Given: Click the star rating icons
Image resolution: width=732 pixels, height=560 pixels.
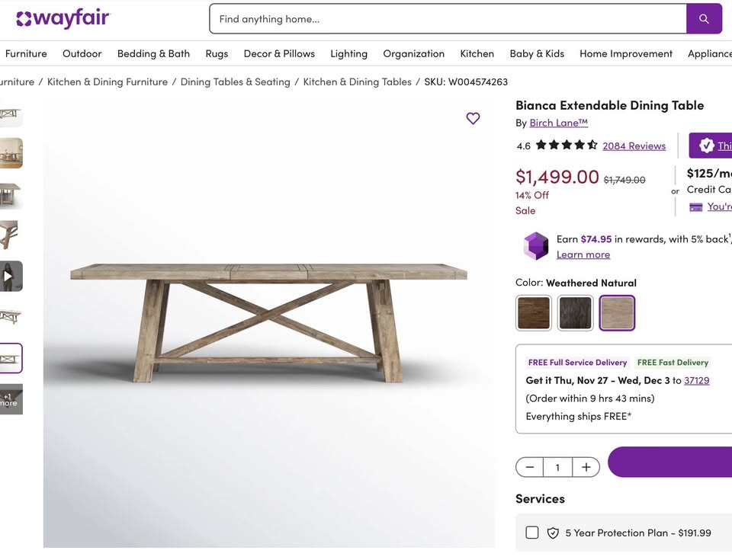Looking at the screenshot, I should pos(566,145).
